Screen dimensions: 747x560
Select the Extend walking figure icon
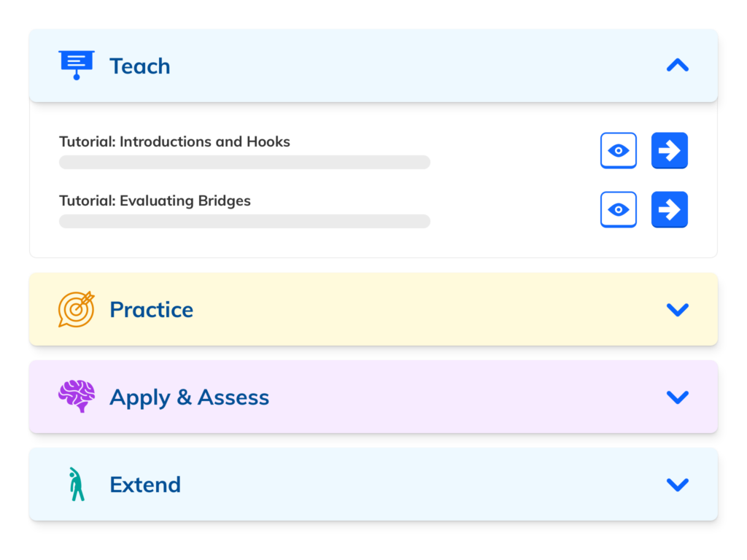75,483
